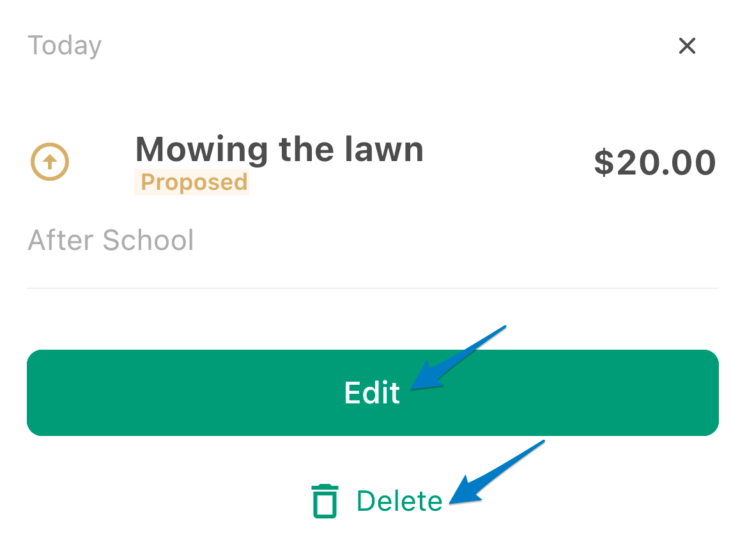Click the large green Edit bar
747x560 pixels.
click(x=373, y=393)
